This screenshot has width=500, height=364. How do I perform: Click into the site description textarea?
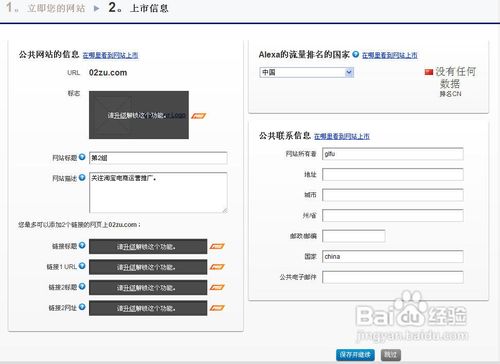158,192
